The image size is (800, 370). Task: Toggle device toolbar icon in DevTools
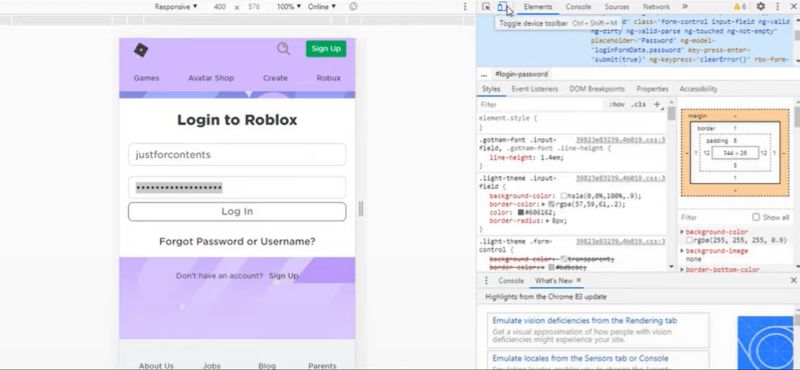click(x=502, y=7)
